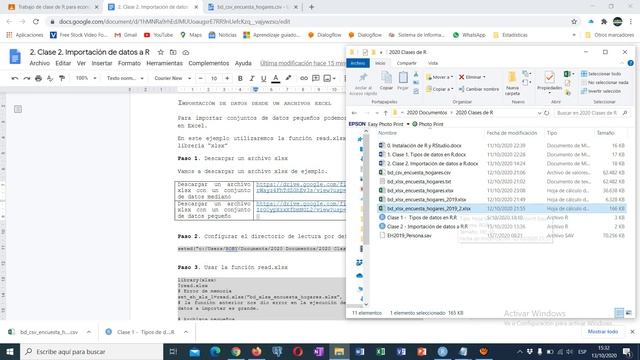Viewport: 640px width, 360px height.
Task: Open the document outline icon
Action: (x=18, y=109)
